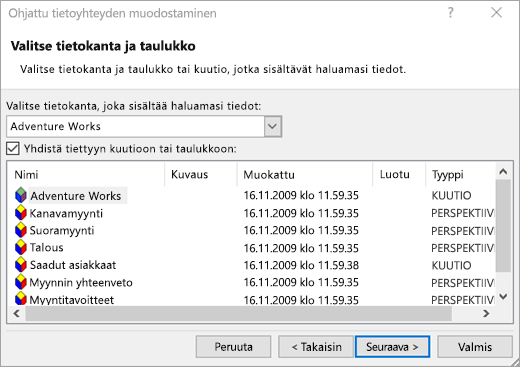Select the Suoramyynti row name
Screen dimensions: 520x367
pos(62,230)
